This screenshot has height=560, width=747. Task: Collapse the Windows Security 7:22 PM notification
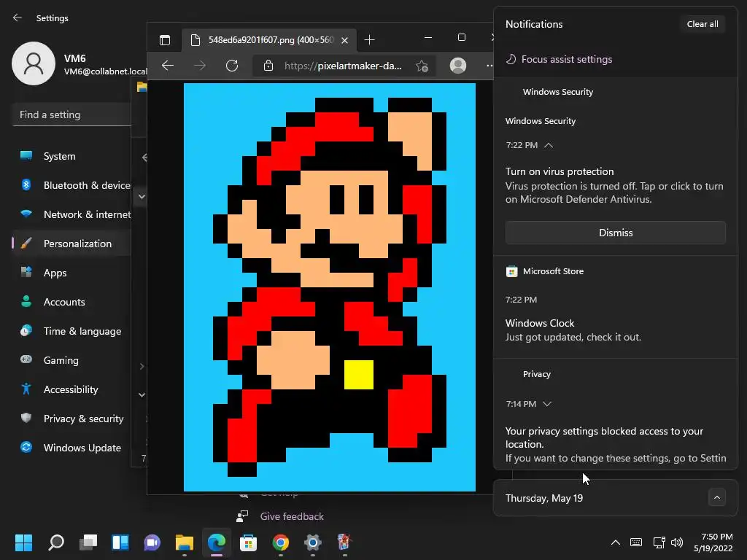(549, 145)
